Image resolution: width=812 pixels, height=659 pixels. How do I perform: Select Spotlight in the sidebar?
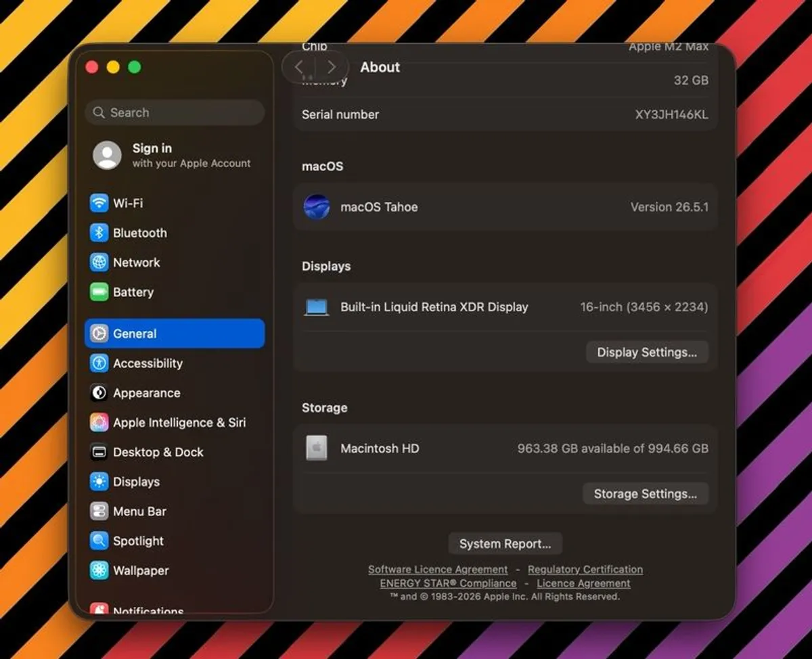coord(175,541)
